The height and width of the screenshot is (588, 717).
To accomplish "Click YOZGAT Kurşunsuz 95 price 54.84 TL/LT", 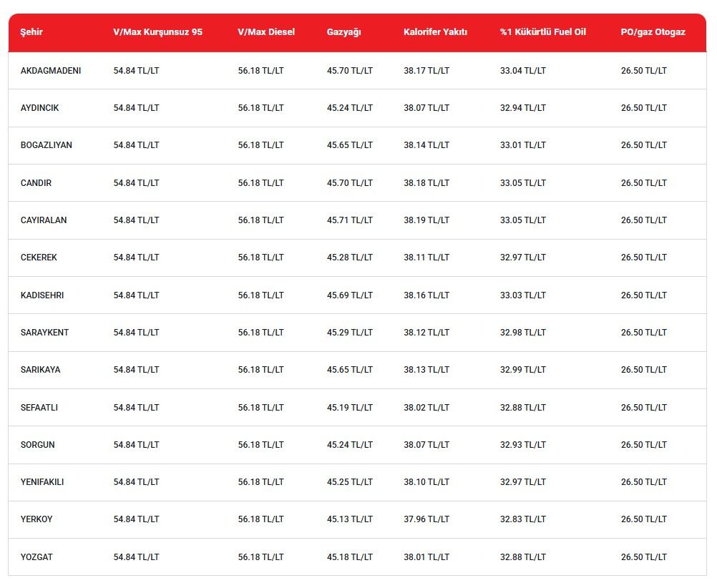I will [x=136, y=557].
